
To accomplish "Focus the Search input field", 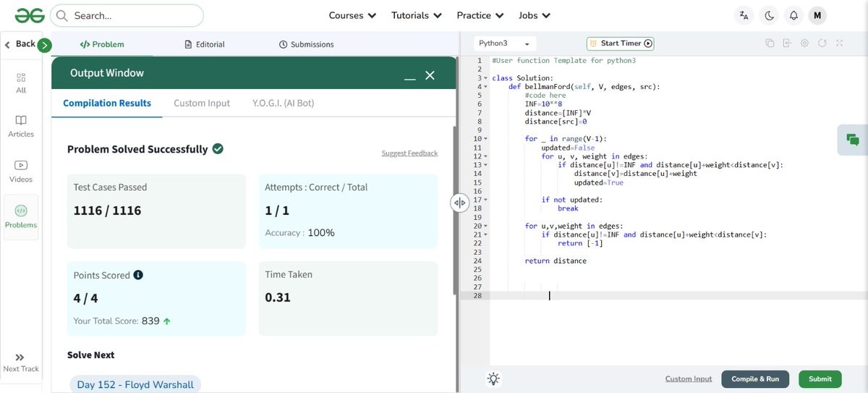I will click(x=127, y=15).
